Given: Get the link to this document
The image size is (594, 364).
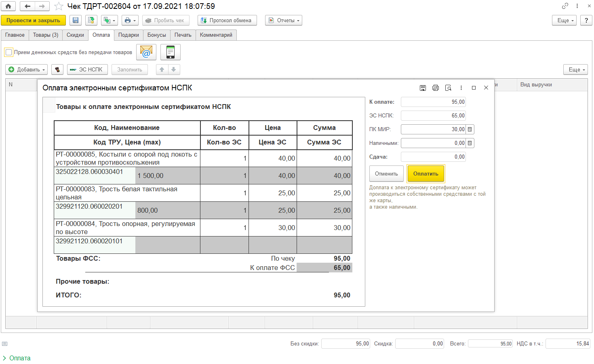Looking at the screenshot, I should (x=565, y=6).
